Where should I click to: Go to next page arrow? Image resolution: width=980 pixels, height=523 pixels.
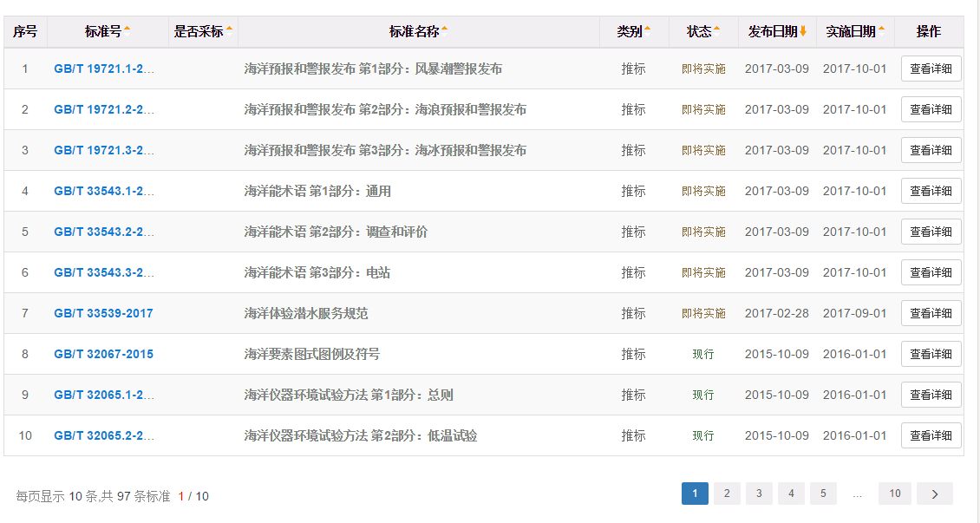click(x=934, y=494)
